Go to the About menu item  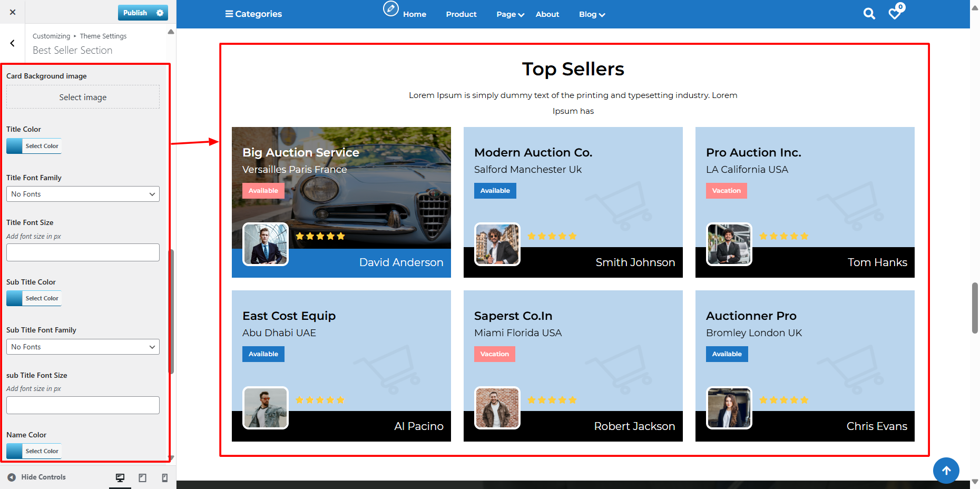547,14
